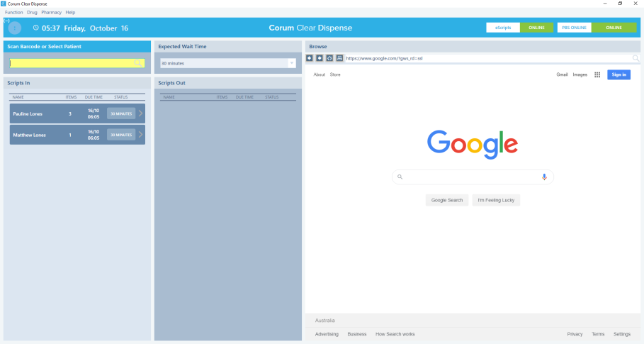Click the Gmail link
This screenshot has width=644, height=344.
click(562, 74)
